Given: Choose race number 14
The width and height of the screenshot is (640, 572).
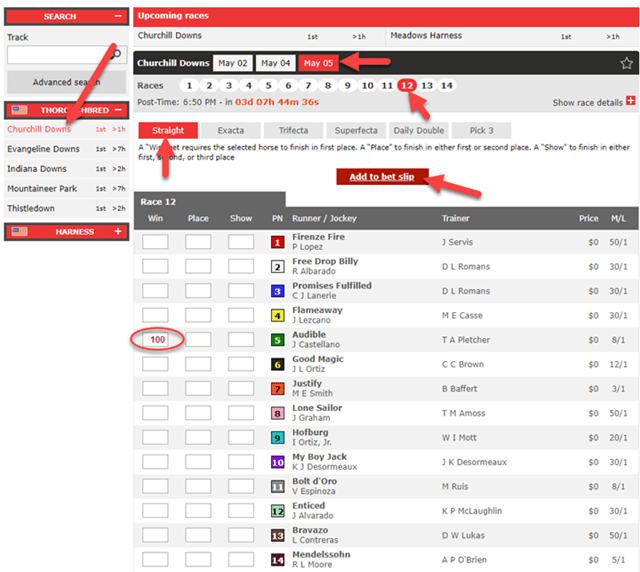Looking at the screenshot, I should [x=447, y=86].
